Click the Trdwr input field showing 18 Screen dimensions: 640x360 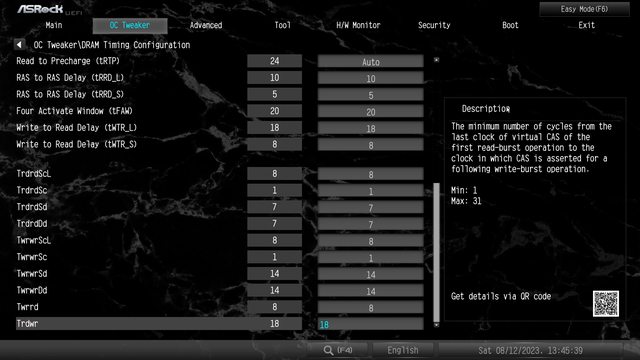(371, 324)
